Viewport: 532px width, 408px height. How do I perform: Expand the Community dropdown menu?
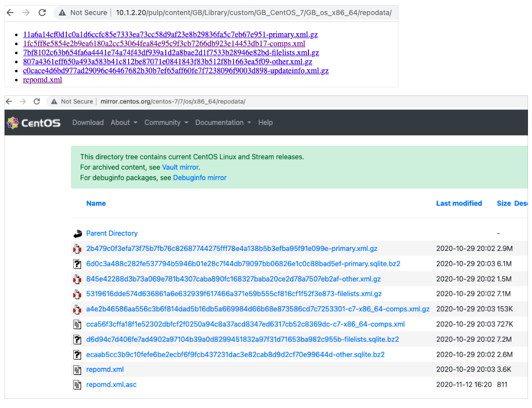pyautogui.click(x=166, y=122)
